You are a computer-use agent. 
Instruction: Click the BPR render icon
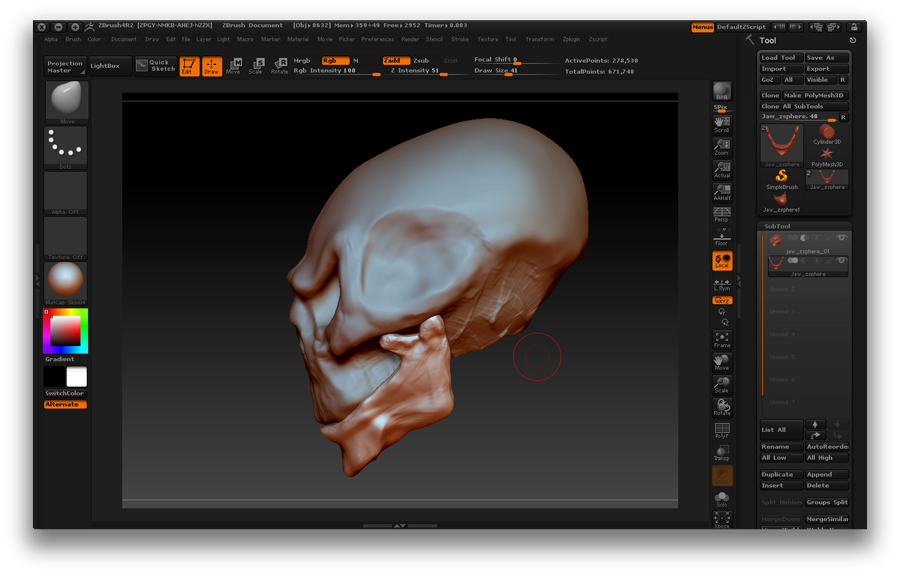(721, 91)
